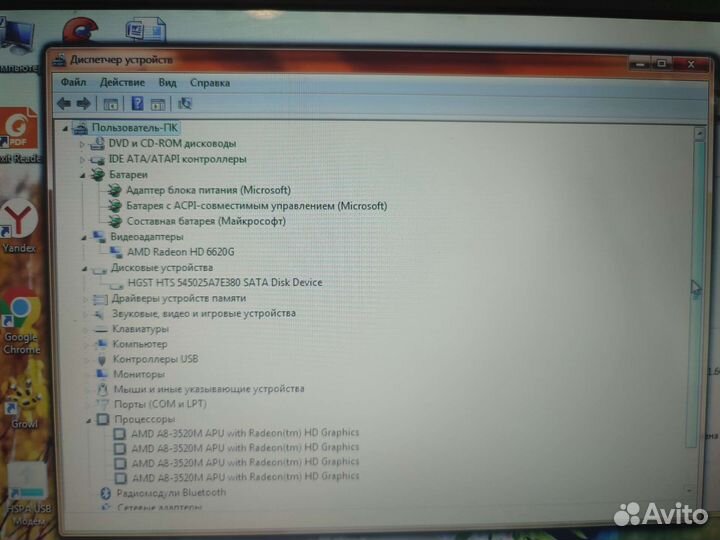Select the Компьютер category
Image resolution: width=720 pixels, height=540 pixels.
pyautogui.click(x=140, y=344)
